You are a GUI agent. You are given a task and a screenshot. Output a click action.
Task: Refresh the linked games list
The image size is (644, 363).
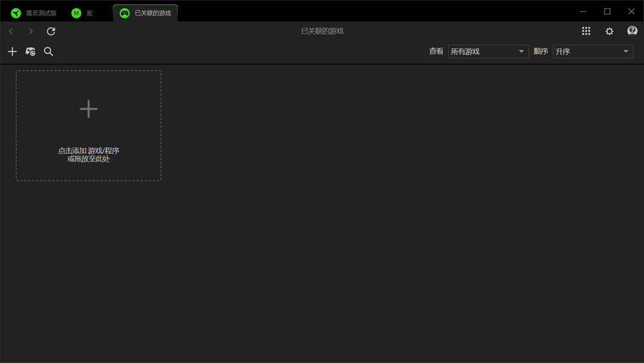point(51,31)
